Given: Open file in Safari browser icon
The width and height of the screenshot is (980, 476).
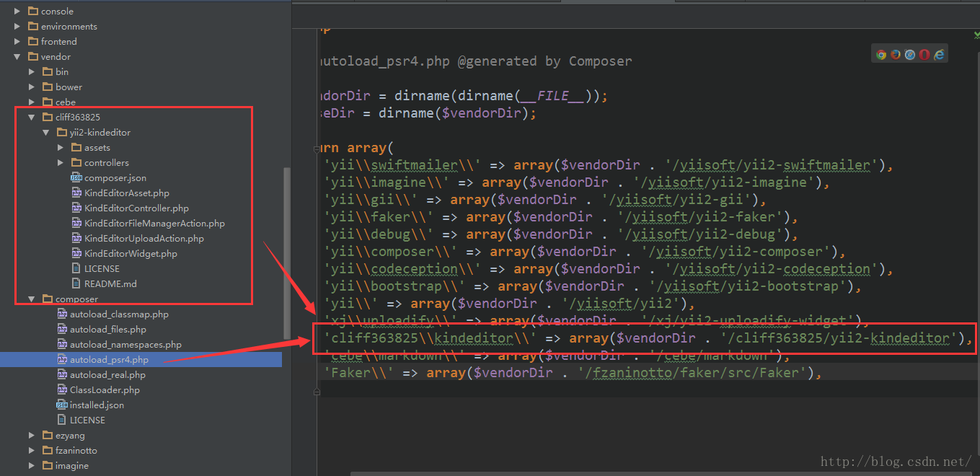Looking at the screenshot, I should pyautogui.click(x=910, y=54).
